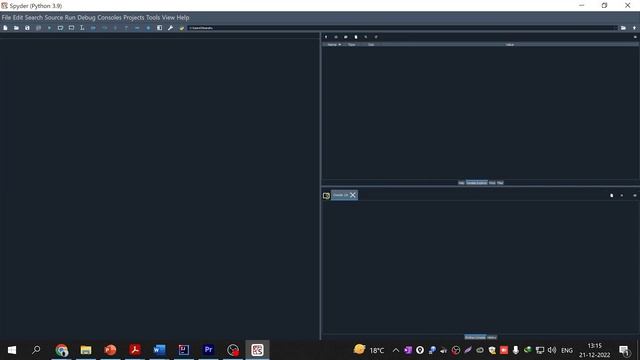640x360 pixels.
Task: Start debugging with the Debug file icon
Action: point(93,28)
